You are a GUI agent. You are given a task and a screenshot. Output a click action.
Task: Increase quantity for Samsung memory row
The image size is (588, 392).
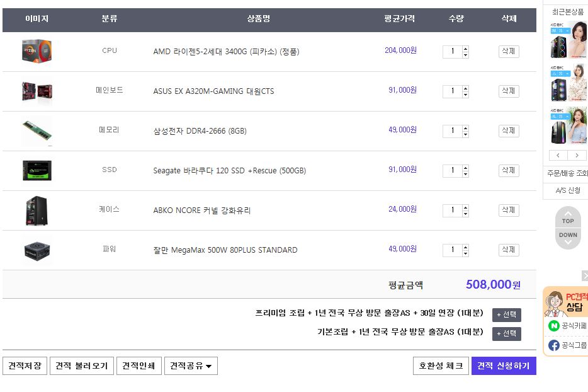pos(465,128)
